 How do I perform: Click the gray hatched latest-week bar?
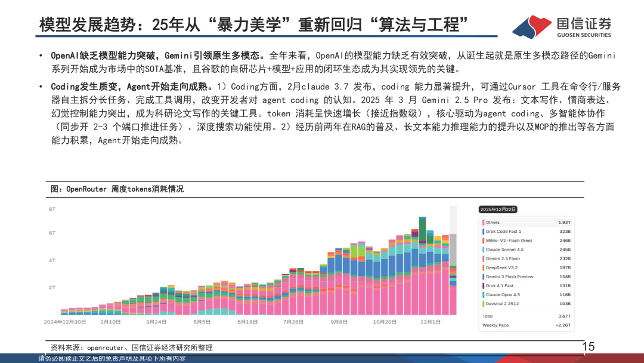[x=453, y=250]
